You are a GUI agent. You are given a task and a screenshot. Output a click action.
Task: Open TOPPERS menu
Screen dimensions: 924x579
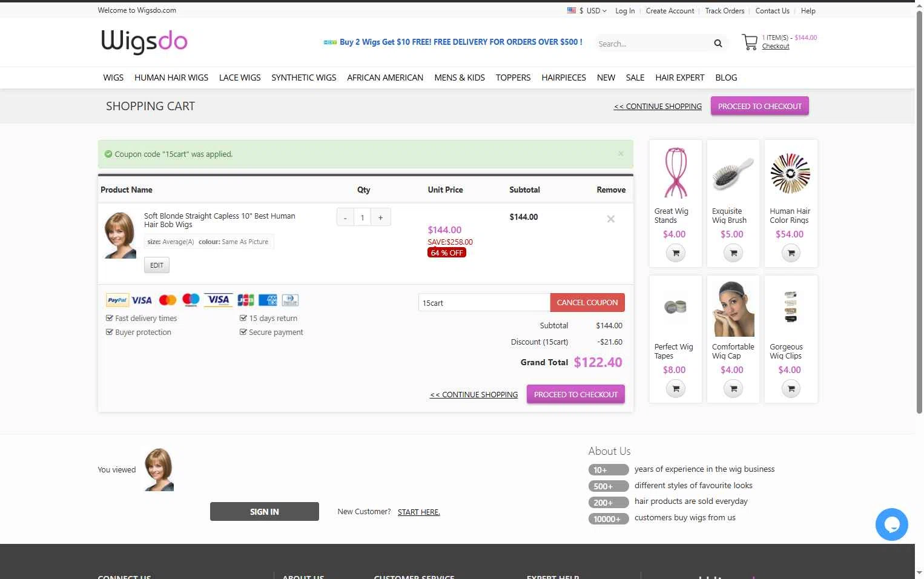(x=513, y=78)
